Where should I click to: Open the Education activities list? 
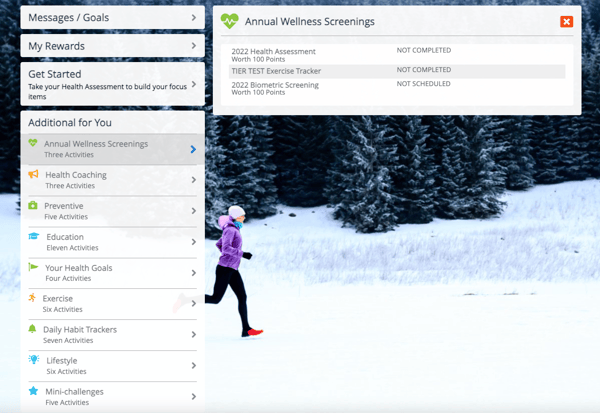112,242
